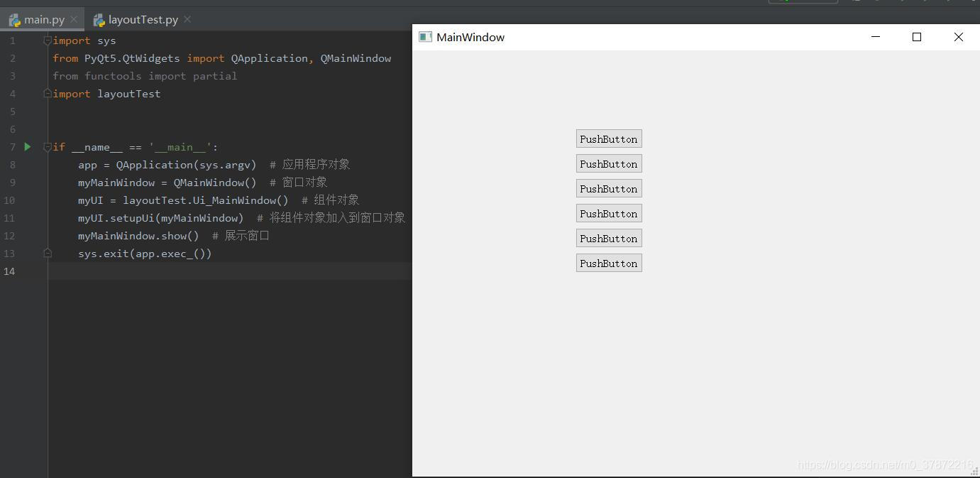Maximize the MainWindow window
This screenshot has height=478, width=980.
[x=917, y=37]
